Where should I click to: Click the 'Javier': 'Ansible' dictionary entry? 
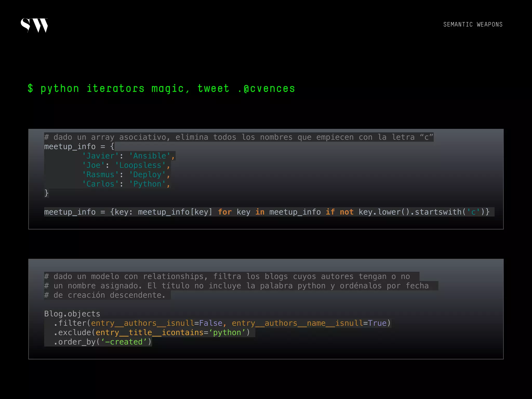tap(129, 156)
